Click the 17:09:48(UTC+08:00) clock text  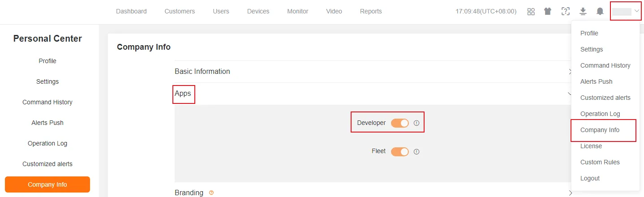pos(486,12)
